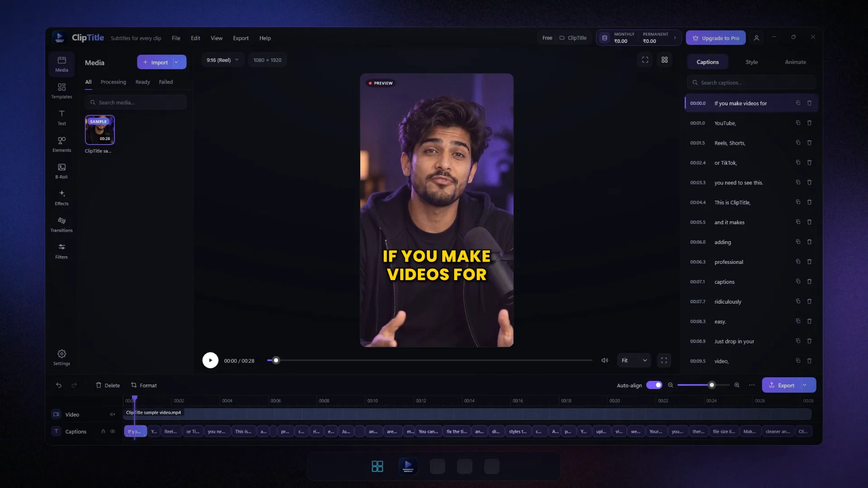
Task: Open the Templates panel in sidebar
Action: tap(61, 91)
